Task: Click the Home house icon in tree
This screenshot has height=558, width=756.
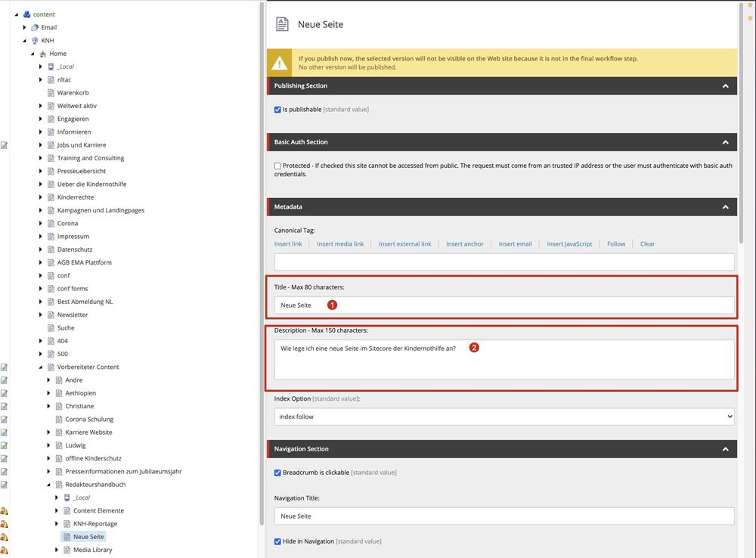Action: (x=43, y=54)
